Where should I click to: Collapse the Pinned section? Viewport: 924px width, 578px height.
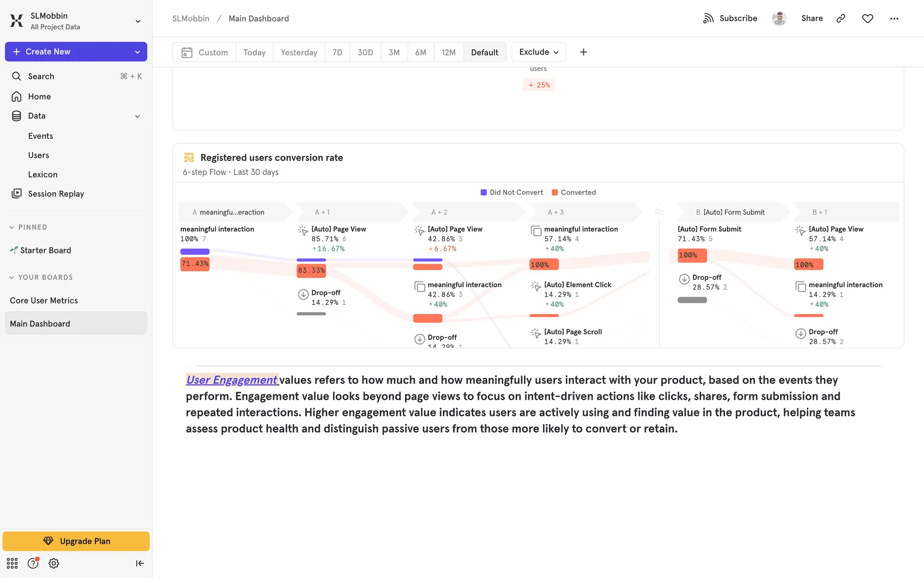12,227
